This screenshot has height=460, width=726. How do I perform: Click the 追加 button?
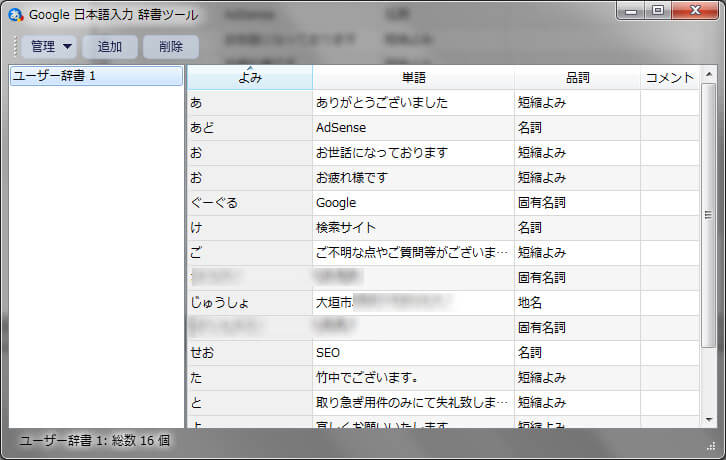coord(110,47)
